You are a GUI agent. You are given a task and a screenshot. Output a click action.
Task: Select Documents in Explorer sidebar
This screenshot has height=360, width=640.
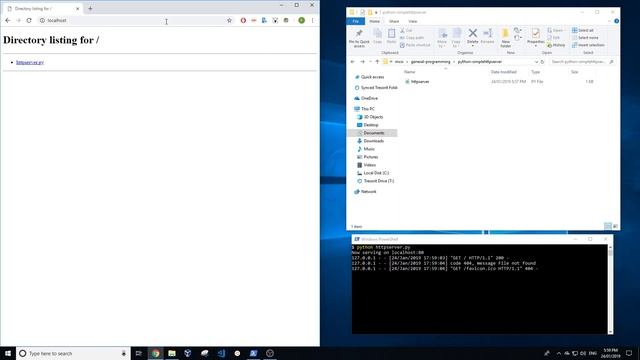coord(373,133)
